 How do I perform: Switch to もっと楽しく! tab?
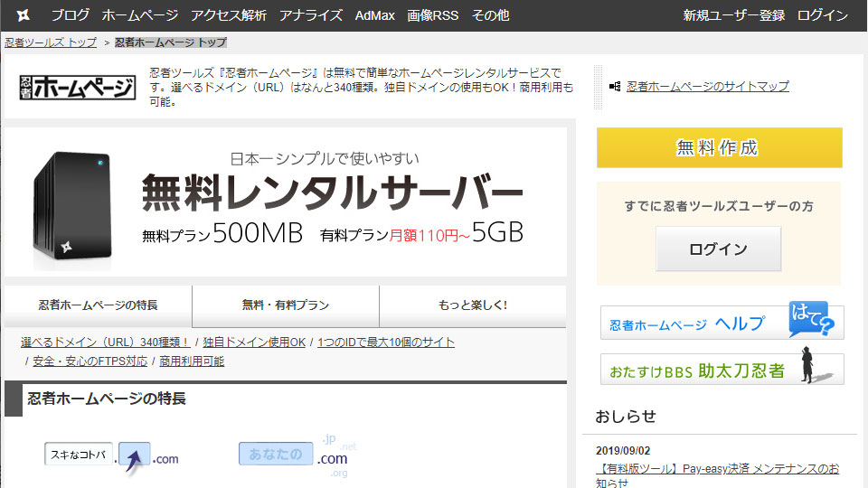(473, 305)
